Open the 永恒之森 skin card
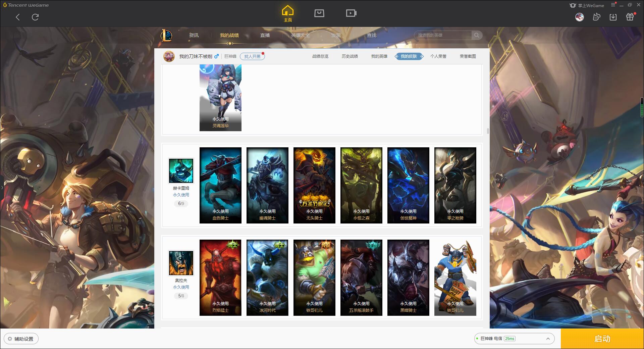The width and height of the screenshot is (644, 349). (x=361, y=185)
